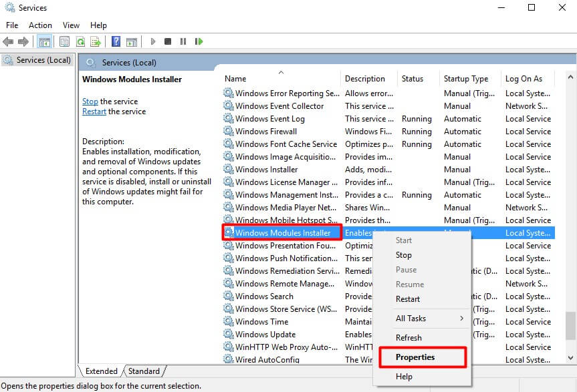Click gear icon beside Windows Event Log
Viewport: 577px width, 392px height.
pyautogui.click(x=229, y=118)
